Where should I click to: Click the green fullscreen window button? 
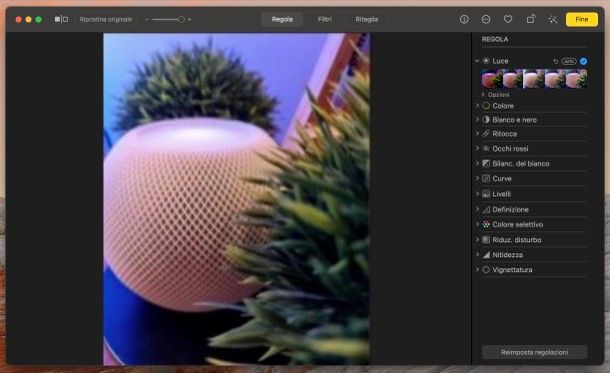coord(39,19)
